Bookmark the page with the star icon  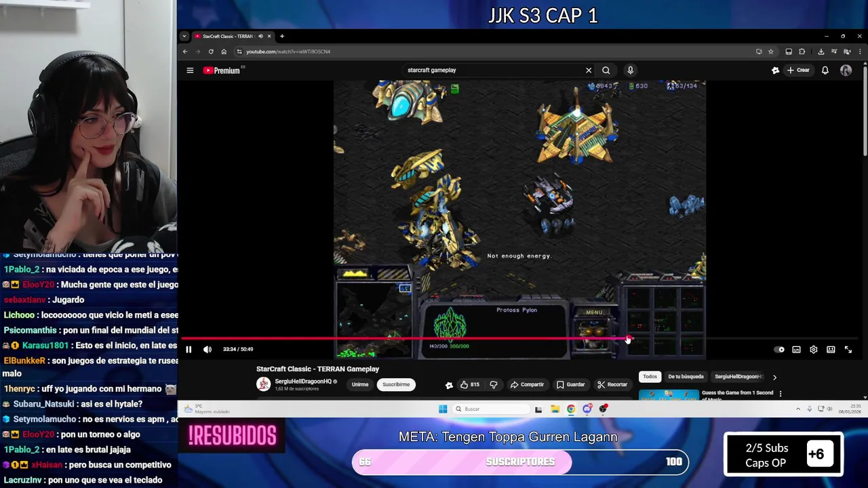770,52
